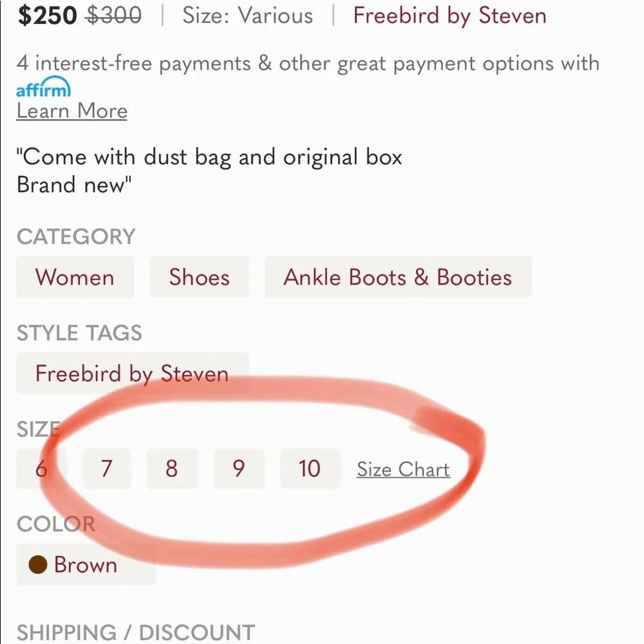Click the Freebird by Steven brand link

(449, 15)
